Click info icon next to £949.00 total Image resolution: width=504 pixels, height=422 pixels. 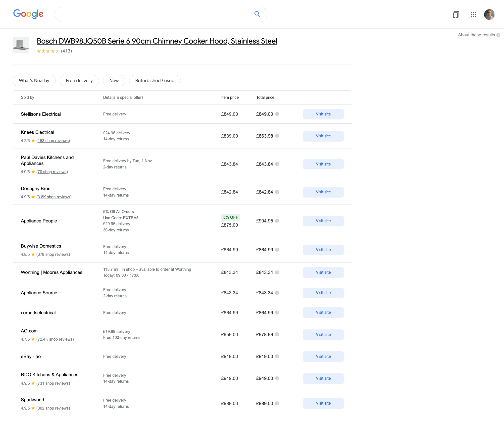[x=277, y=378]
